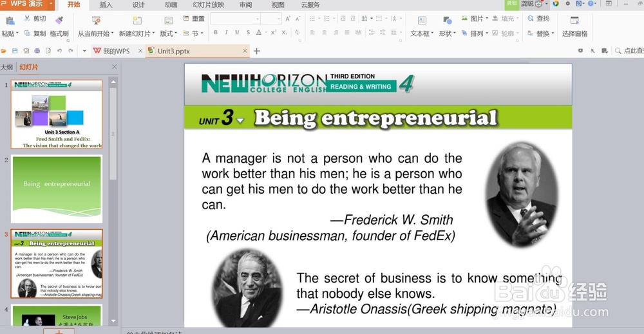Click the Cut (剪切) scissors button

tap(35, 19)
